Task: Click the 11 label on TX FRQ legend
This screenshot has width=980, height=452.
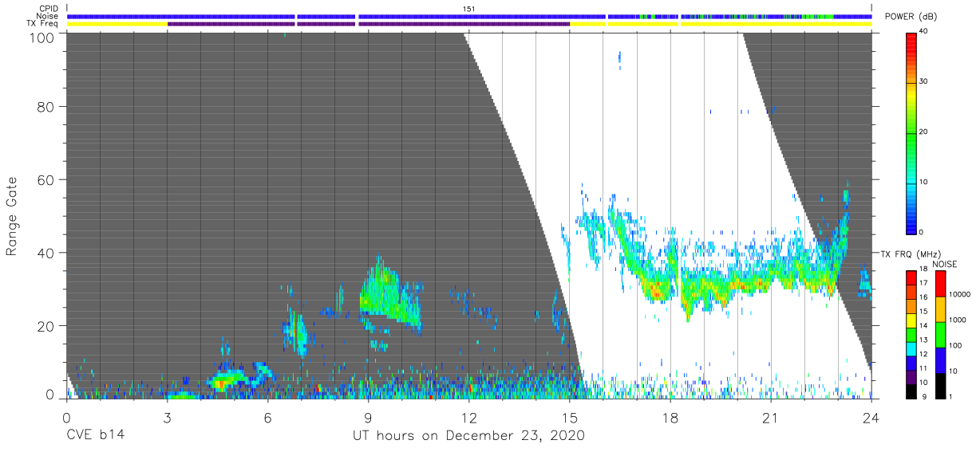Action: click(923, 368)
